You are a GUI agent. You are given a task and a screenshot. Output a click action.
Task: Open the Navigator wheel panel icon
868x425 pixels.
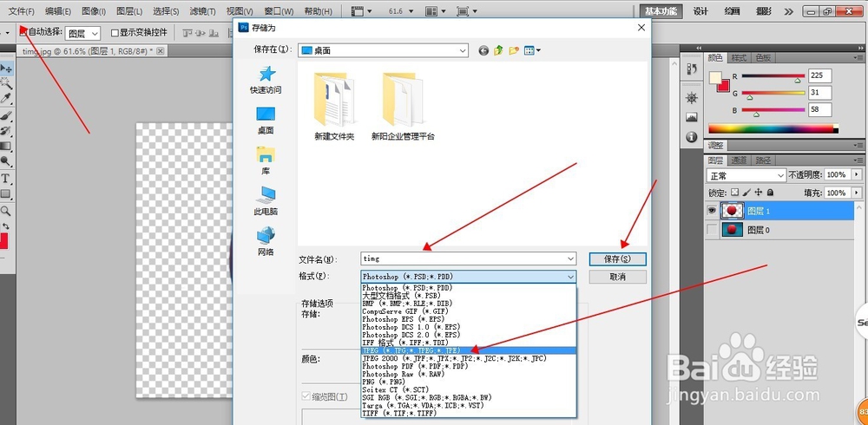(x=692, y=98)
